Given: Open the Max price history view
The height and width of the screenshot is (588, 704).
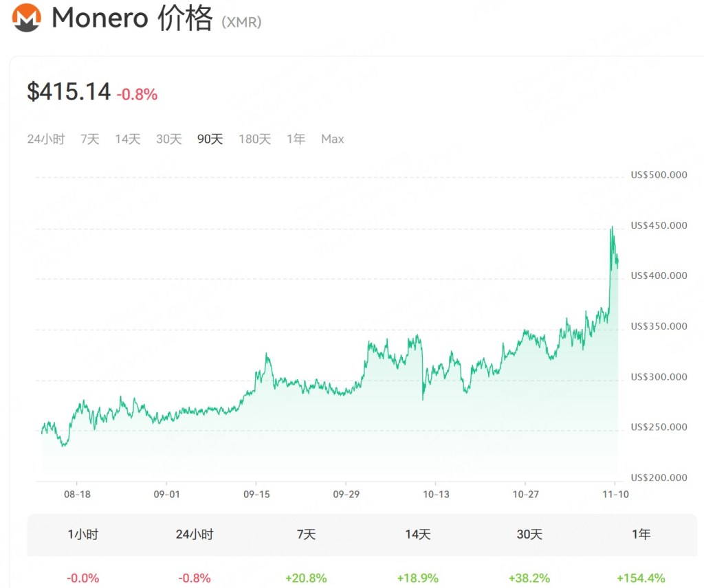Looking at the screenshot, I should click(332, 139).
